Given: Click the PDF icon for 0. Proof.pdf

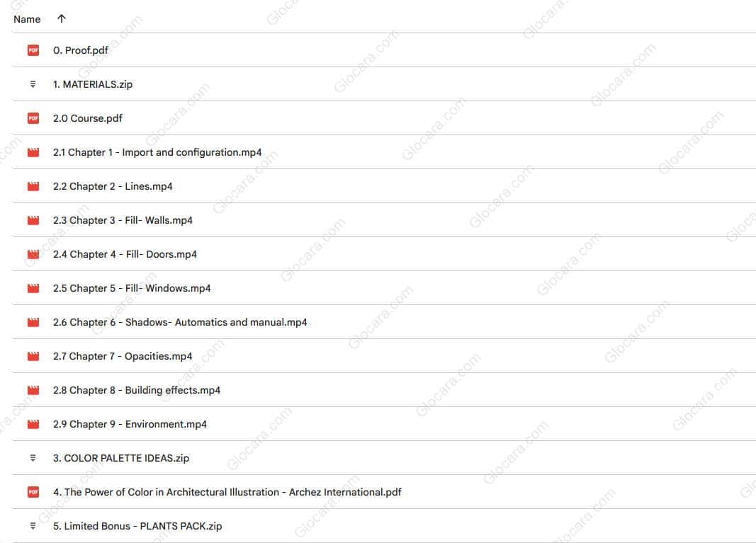Looking at the screenshot, I should tap(33, 50).
